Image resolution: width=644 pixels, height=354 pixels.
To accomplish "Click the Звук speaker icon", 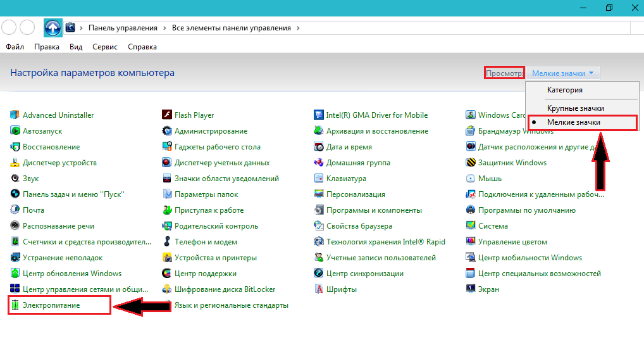I will click(15, 179).
